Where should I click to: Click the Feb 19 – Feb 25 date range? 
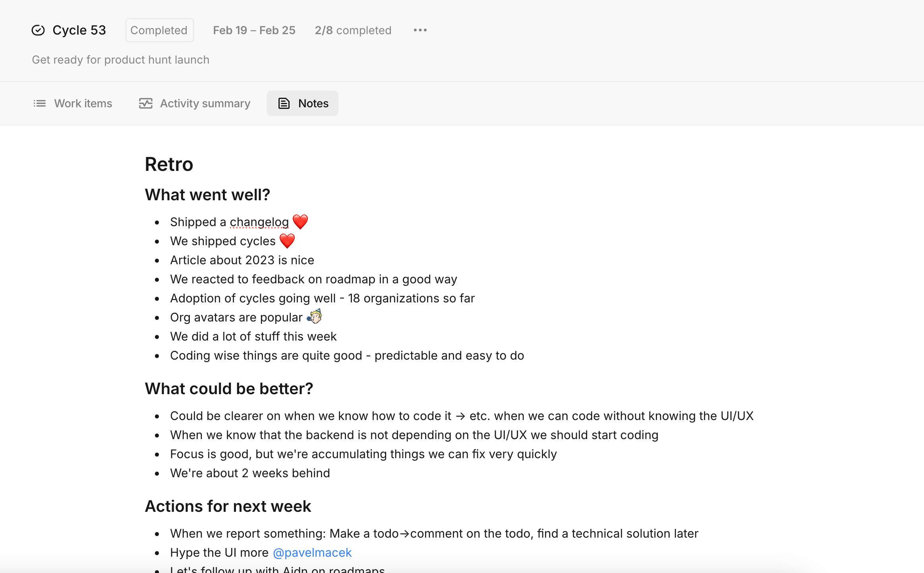[254, 30]
